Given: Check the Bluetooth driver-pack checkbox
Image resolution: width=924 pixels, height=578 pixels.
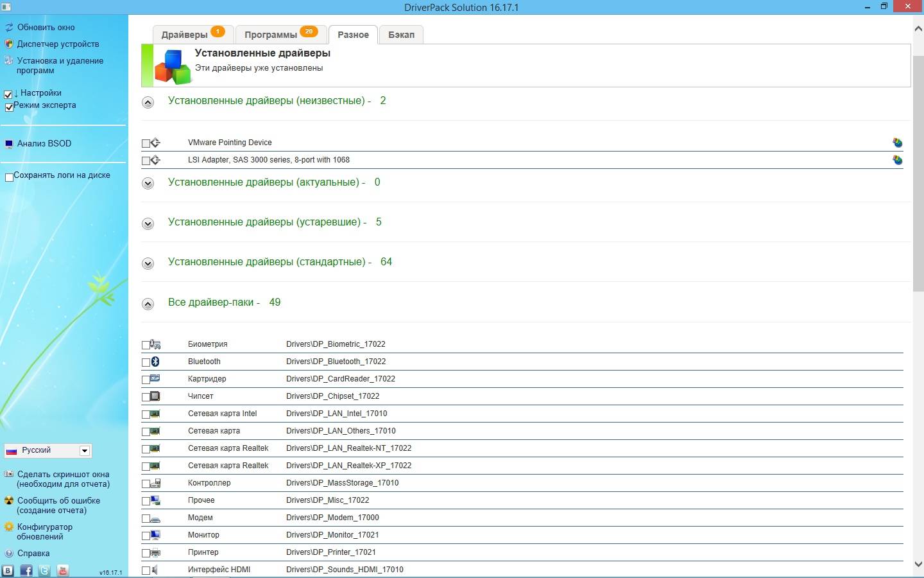Looking at the screenshot, I should point(146,362).
